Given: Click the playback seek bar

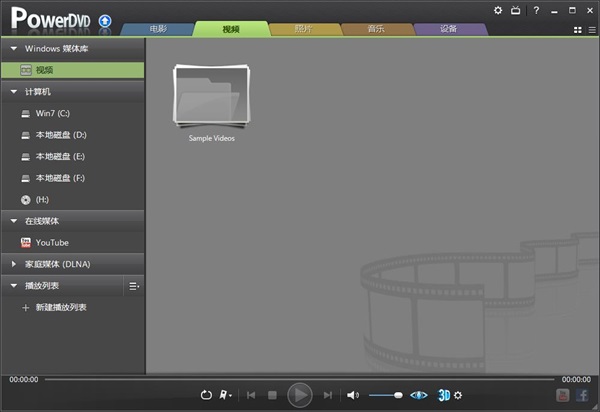Looking at the screenshot, I should (x=300, y=379).
